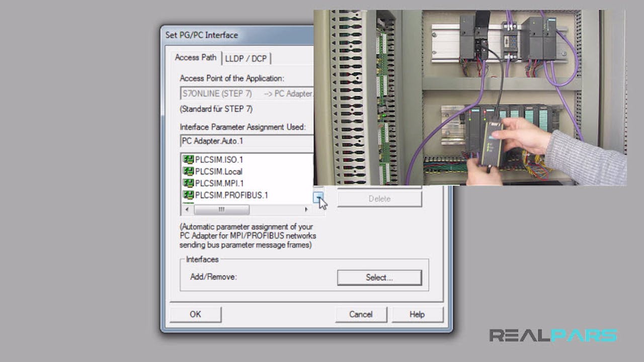Click the PLCSIM.PROFIBUS.1 interface icon
Image resolution: width=644 pixels, height=362 pixels.
tap(188, 195)
